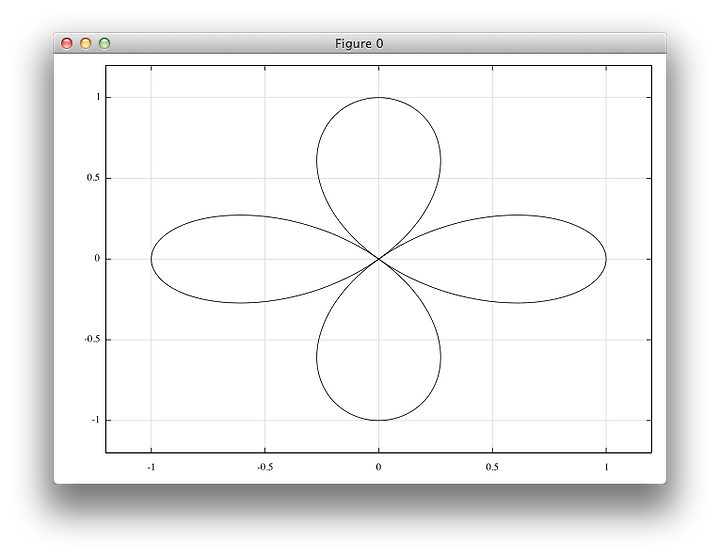Viewport: 720px width, 558px height.
Task: Click the tip of the right petal
Action: pos(606,259)
